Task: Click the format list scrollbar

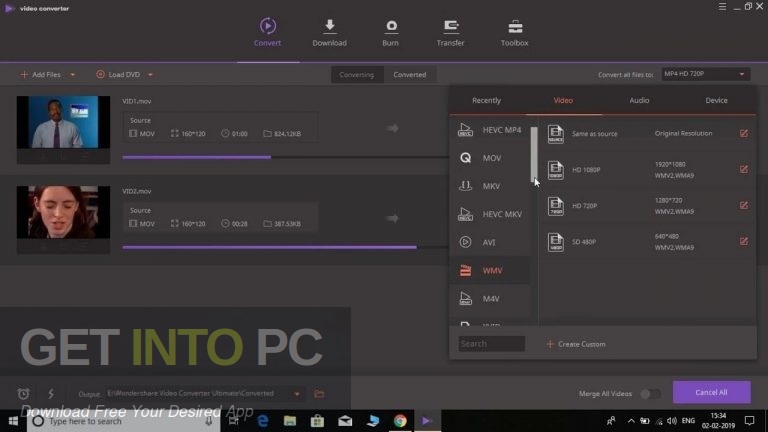Action: point(534,154)
